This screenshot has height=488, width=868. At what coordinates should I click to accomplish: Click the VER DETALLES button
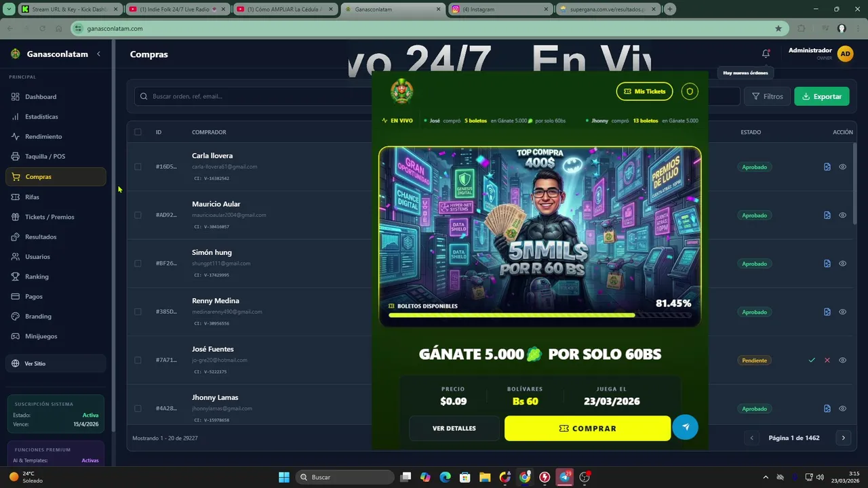(x=454, y=428)
